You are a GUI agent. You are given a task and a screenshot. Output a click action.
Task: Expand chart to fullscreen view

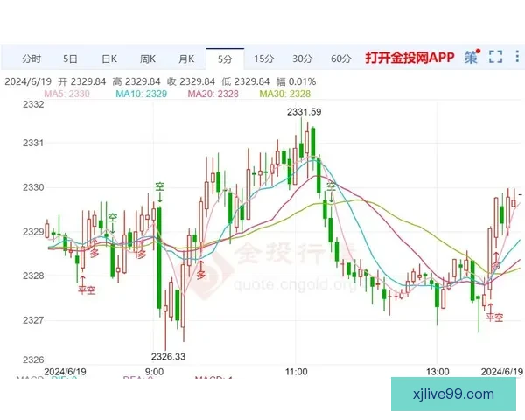pos(496,58)
